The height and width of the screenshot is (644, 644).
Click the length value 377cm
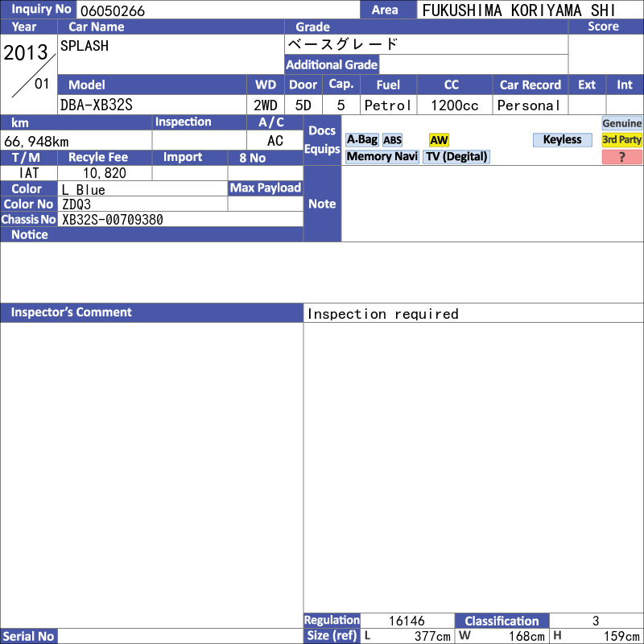pyautogui.click(x=432, y=636)
